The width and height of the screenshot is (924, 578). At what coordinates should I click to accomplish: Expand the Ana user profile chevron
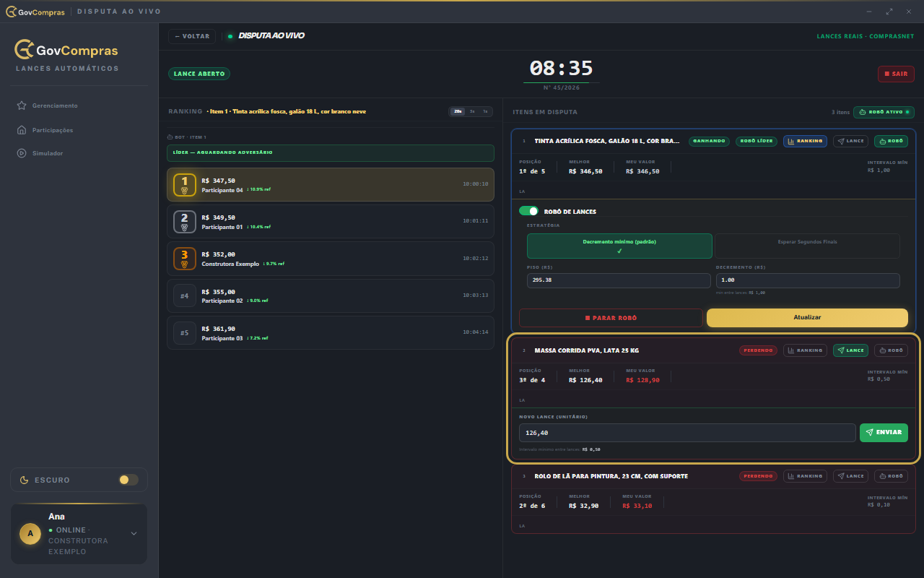134,534
